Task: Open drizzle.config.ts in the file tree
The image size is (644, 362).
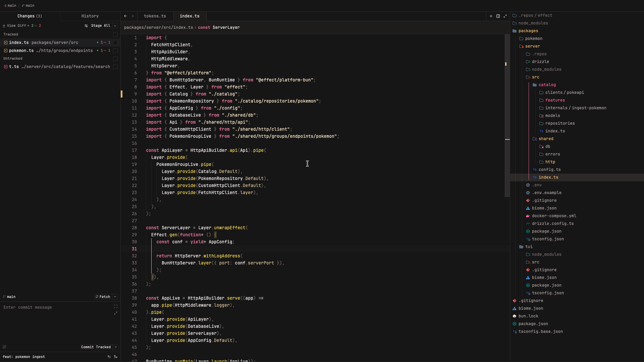Action: click(x=552, y=224)
